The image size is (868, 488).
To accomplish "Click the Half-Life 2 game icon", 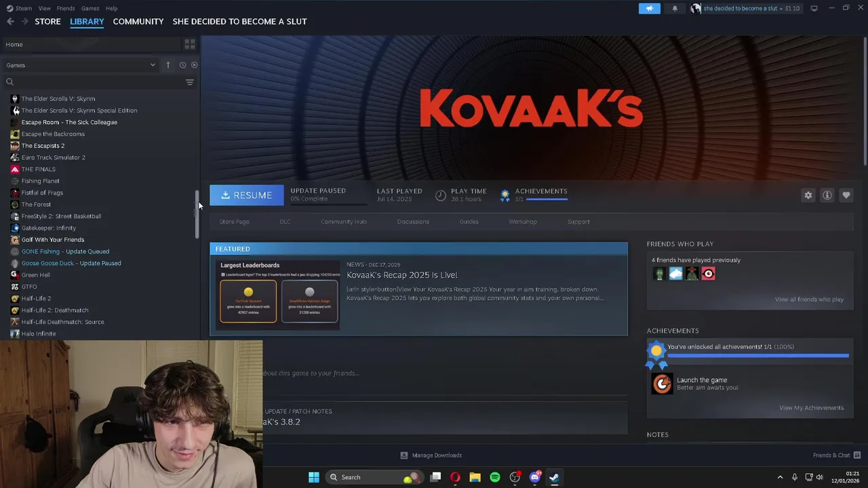I will click(15, 298).
